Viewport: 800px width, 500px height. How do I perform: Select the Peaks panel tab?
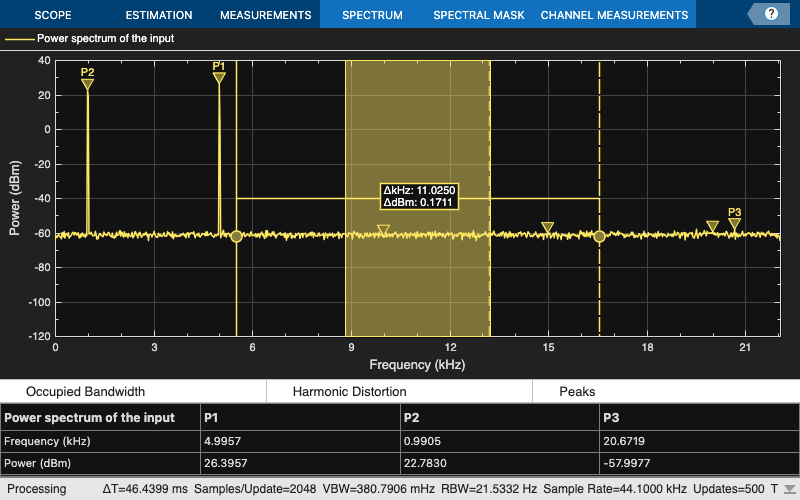(577, 391)
